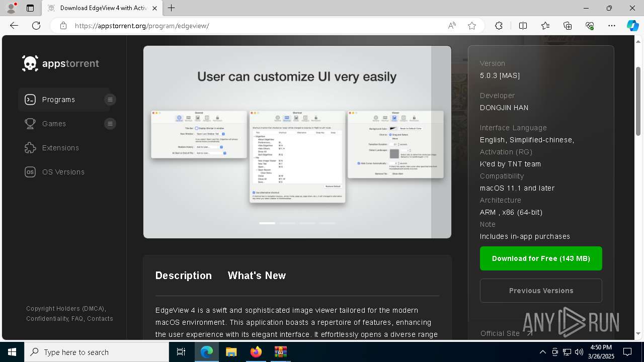Image resolution: width=644 pixels, height=362 pixels.
Task: Go back in the browser
Action: [x=14, y=26]
